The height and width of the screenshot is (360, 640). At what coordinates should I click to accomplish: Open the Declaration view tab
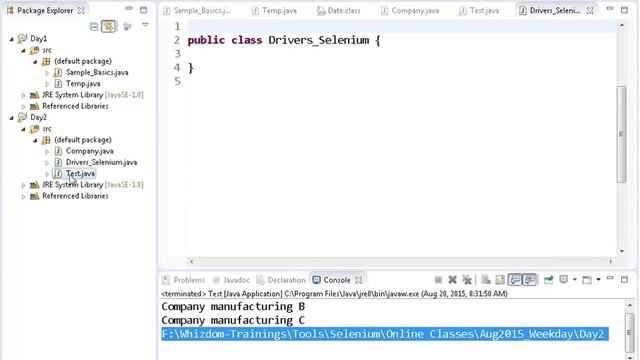point(281,280)
